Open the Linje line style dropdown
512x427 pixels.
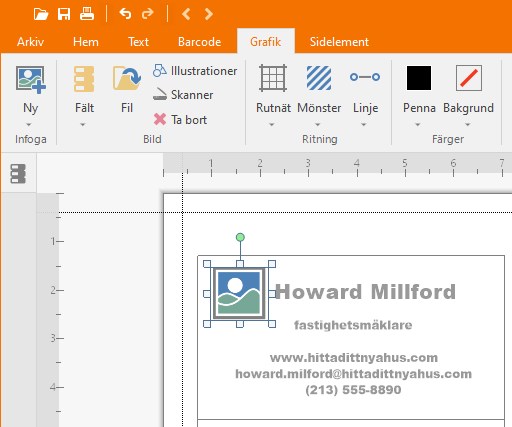[364, 125]
